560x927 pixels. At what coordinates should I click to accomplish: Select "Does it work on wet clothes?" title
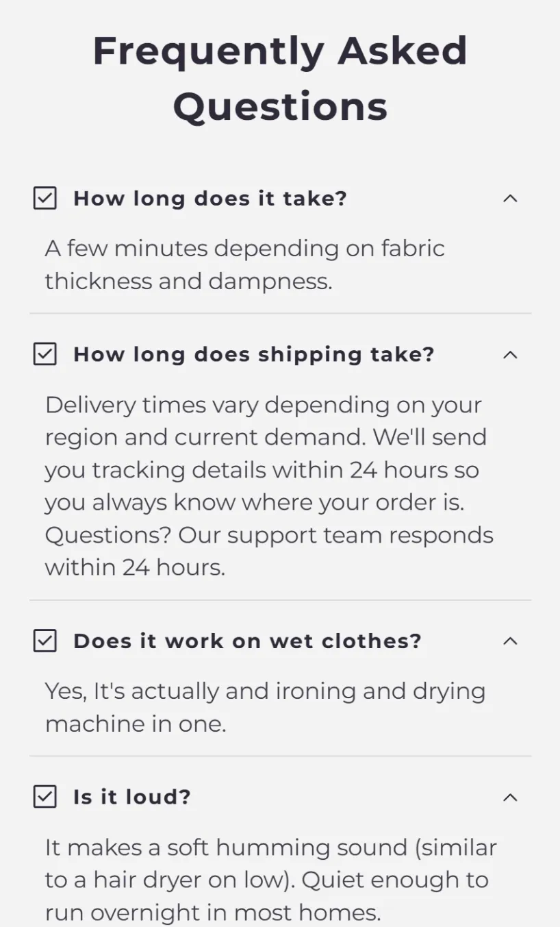pos(247,641)
